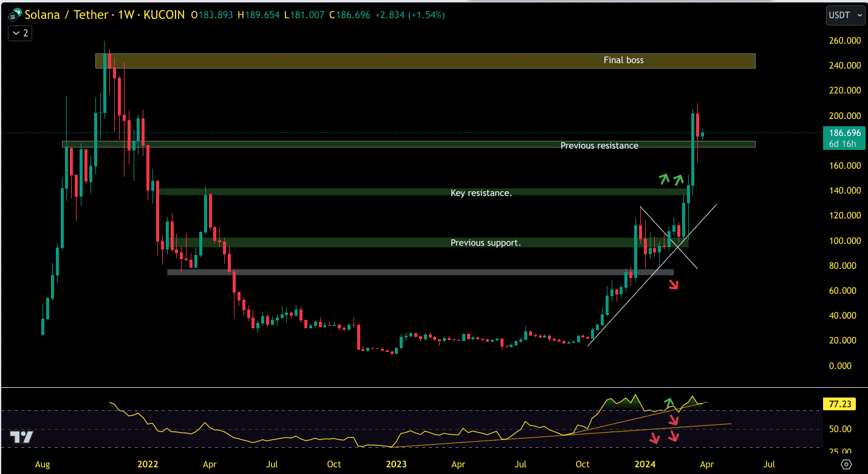Click the 2022 label on time axis
This screenshot has height=474, width=868.
(x=148, y=465)
